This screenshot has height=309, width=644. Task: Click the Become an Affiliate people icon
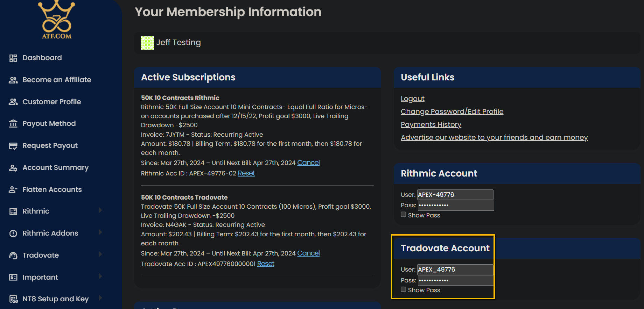[x=13, y=80]
